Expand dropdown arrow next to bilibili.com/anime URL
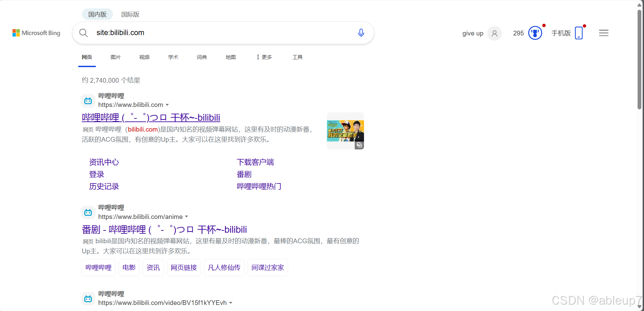This screenshot has width=644, height=311. click(187, 217)
